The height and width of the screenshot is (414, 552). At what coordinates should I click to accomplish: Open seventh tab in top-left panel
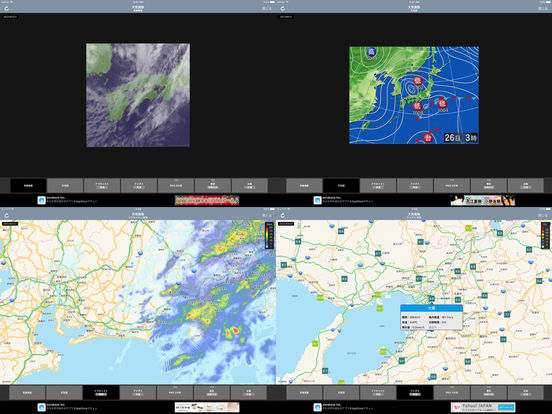coord(250,186)
